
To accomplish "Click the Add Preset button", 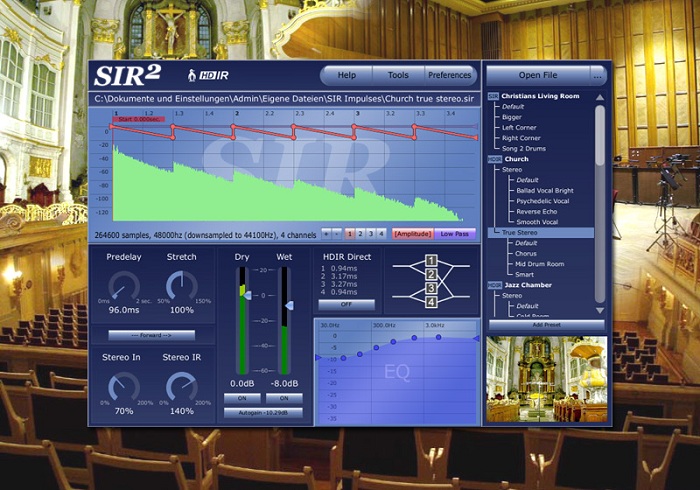I will click(x=546, y=325).
